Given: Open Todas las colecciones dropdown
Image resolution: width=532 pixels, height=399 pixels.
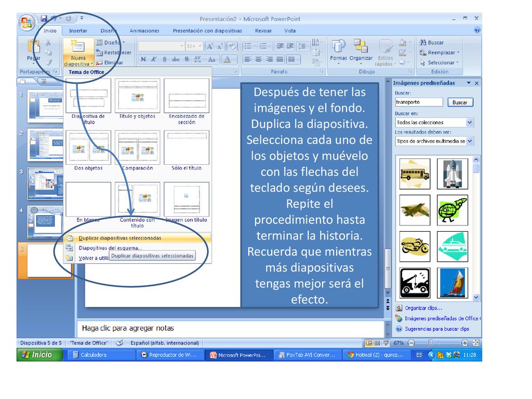Looking at the screenshot, I should [x=470, y=123].
